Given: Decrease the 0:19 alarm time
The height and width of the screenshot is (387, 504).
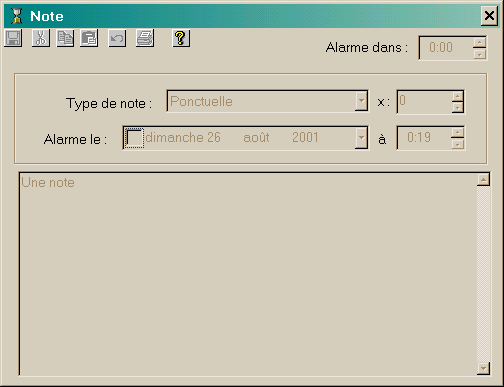Looking at the screenshot, I should [458, 144].
